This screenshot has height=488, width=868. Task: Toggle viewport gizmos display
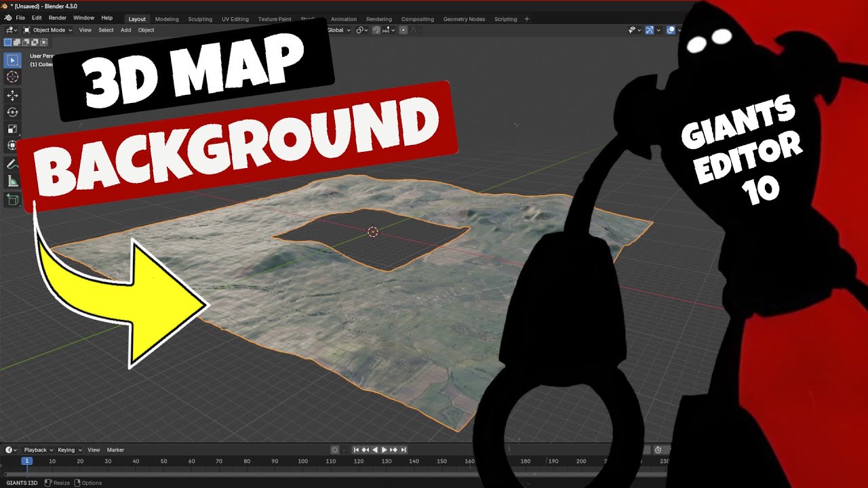(x=649, y=30)
